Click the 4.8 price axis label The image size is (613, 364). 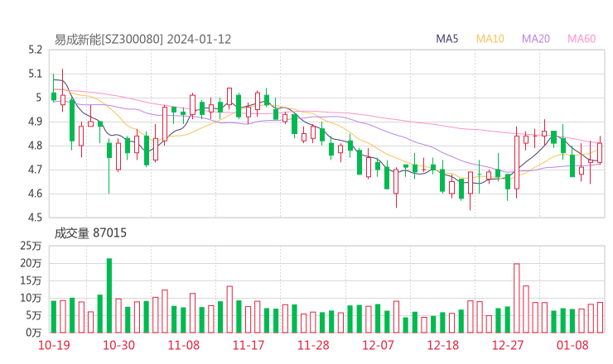click(35, 146)
